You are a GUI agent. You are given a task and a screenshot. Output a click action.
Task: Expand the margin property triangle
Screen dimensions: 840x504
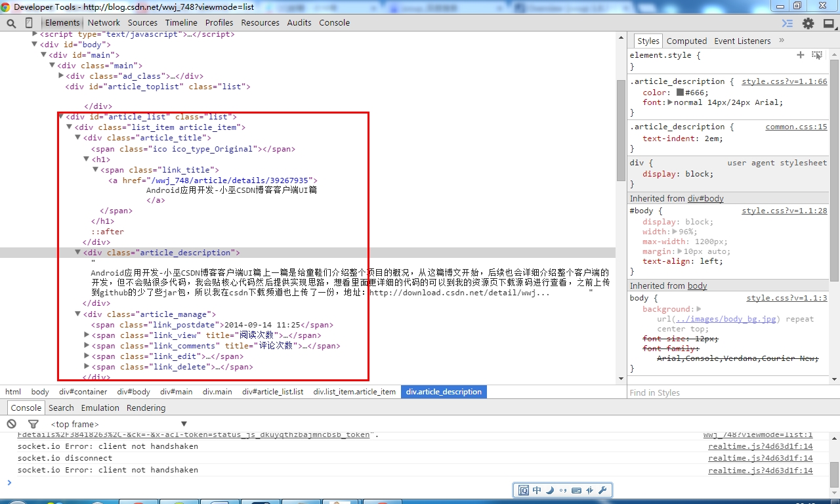681,251
